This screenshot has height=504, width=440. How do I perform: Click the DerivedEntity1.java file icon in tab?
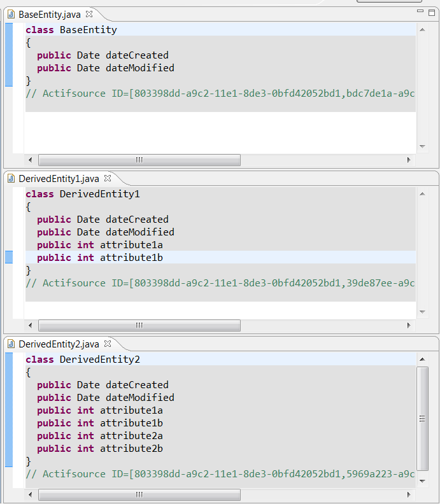click(x=11, y=179)
